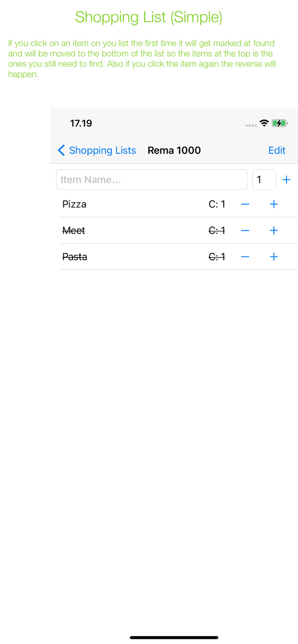The width and height of the screenshot is (298, 644).
Task: Click the charging battery indicator
Action: coord(280,123)
